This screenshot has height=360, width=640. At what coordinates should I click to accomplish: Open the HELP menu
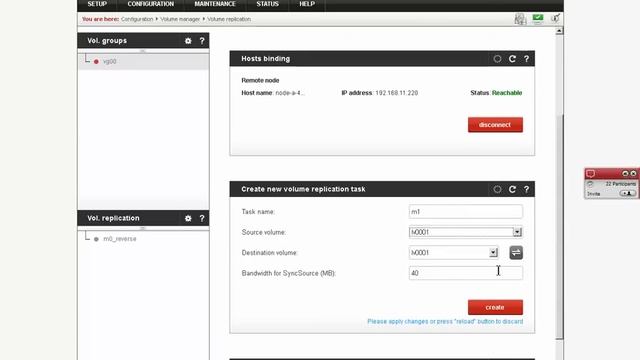click(x=307, y=4)
